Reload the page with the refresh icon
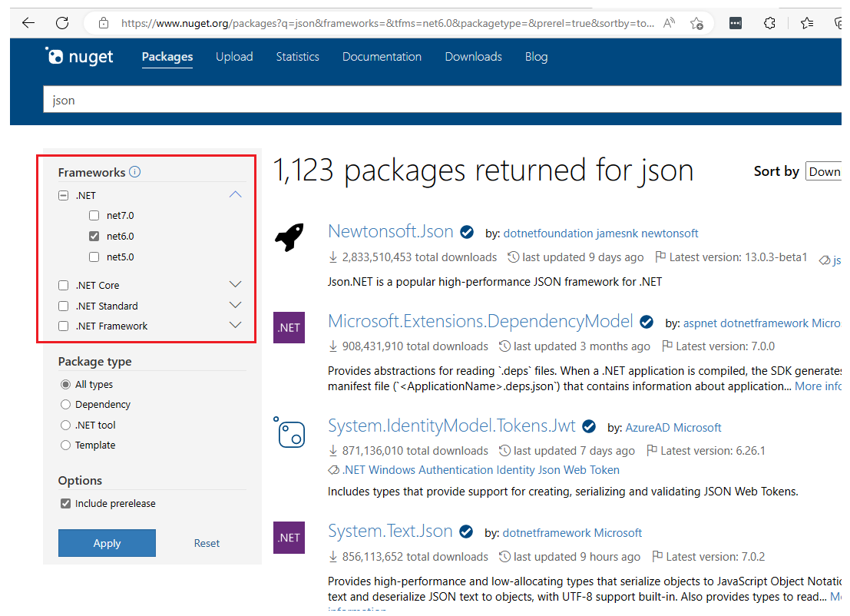Image resolution: width=850 pixels, height=616 pixels. [62, 23]
